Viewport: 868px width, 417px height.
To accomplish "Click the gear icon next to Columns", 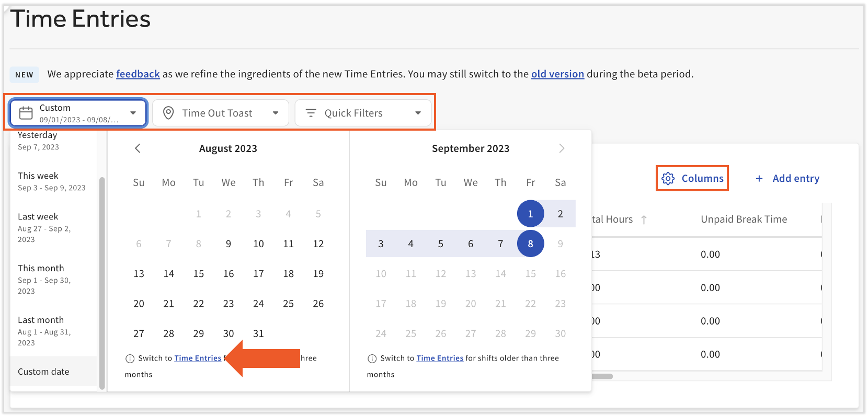I will click(668, 178).
